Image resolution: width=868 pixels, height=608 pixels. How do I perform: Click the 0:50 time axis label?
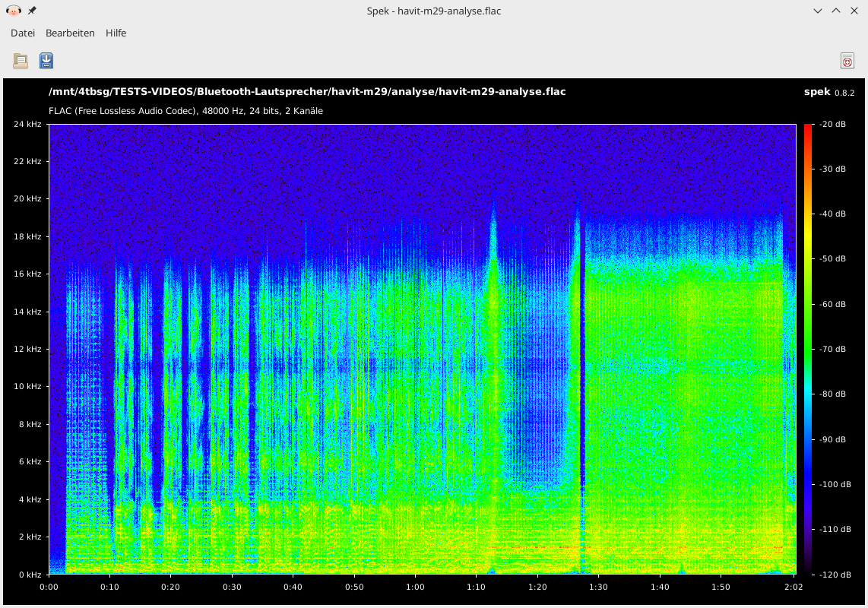354,587
